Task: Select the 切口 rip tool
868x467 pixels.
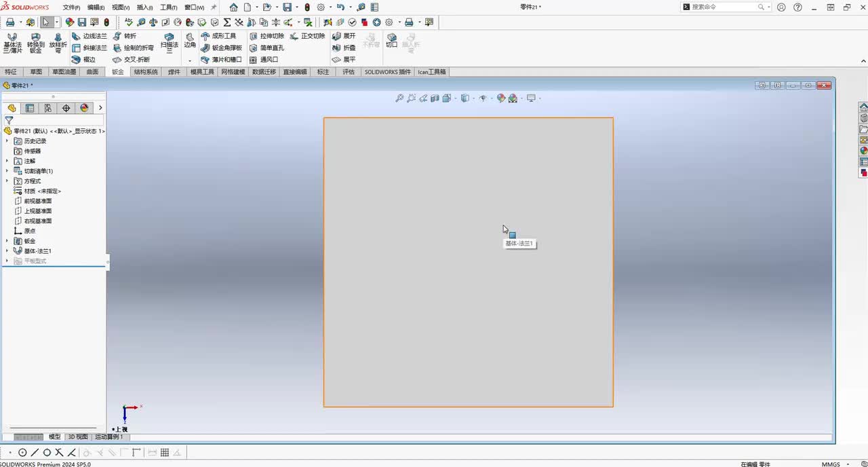Action: pos(391,41)
